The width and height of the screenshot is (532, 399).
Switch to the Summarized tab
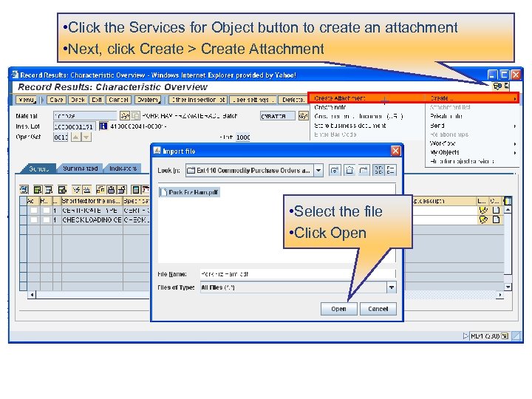pos(80,168)
